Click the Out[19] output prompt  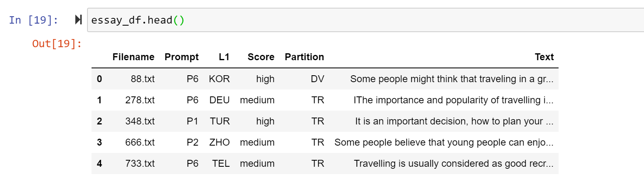point(57,44)
